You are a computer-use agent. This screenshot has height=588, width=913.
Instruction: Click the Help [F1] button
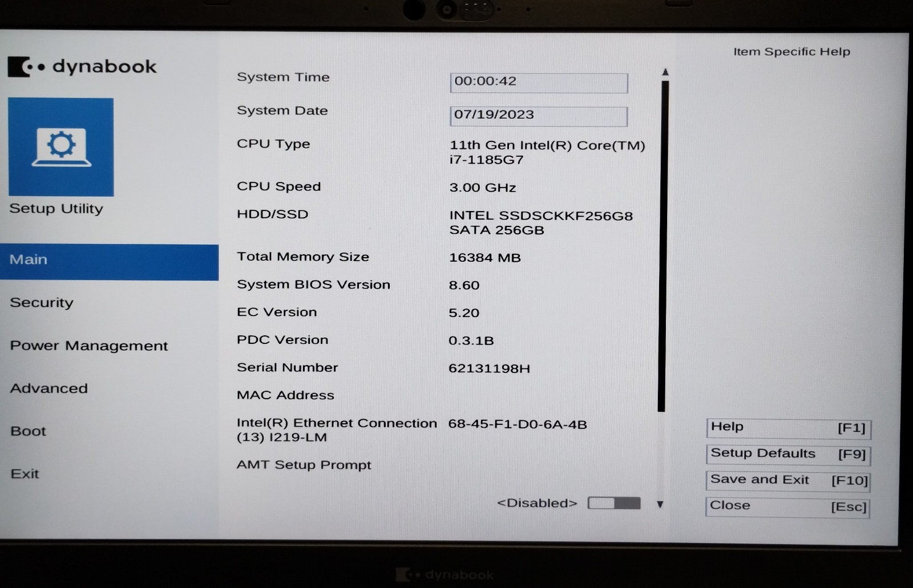(789, 428)
